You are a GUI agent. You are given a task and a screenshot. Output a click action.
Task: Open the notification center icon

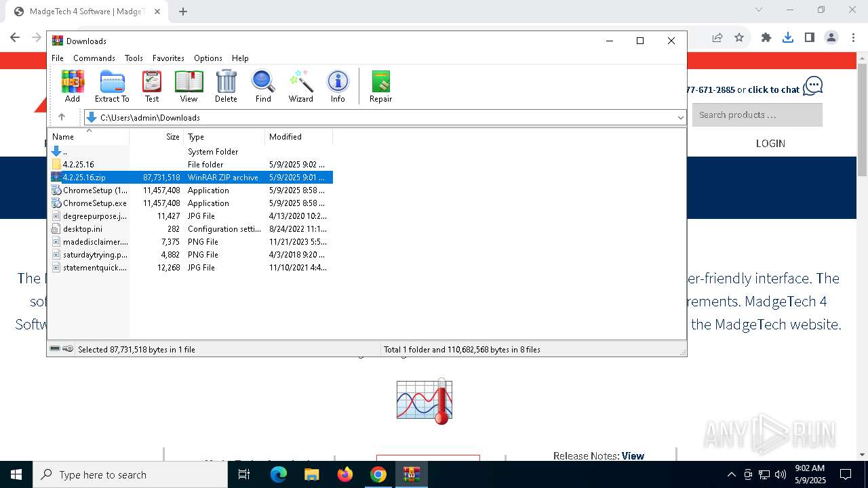(846, 474)
